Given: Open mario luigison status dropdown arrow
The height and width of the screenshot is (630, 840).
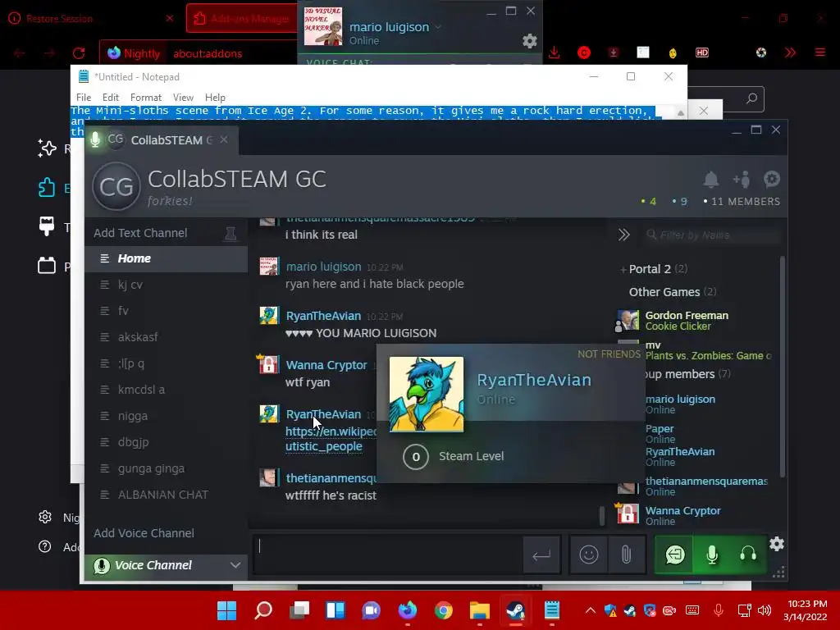Looking at the screenshot, I should point(438,27).
